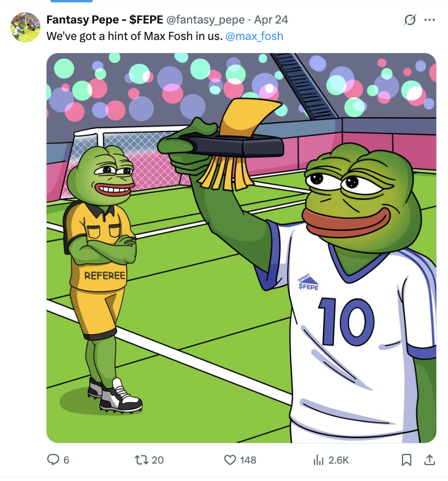Open the three-dot More options menu
Viewport: 448px width, 481px height.
(430, 20)
